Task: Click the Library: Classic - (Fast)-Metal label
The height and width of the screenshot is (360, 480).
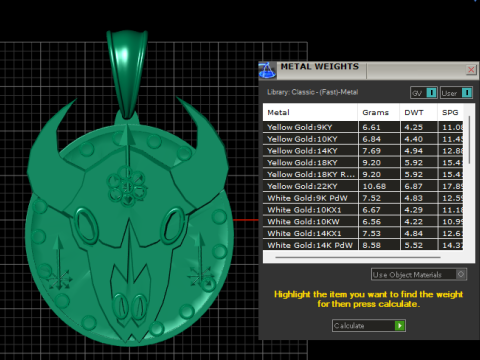Action: pyautogui.click(x=312, y=92)
